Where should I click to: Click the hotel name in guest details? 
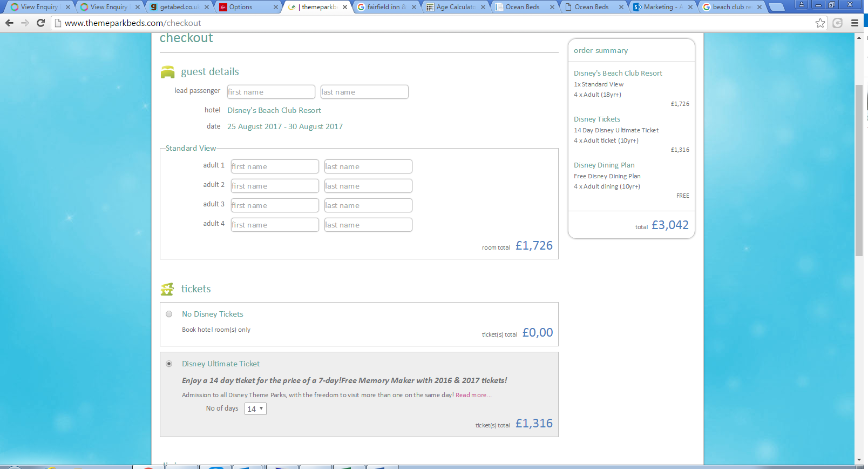[x=274, y=110]
